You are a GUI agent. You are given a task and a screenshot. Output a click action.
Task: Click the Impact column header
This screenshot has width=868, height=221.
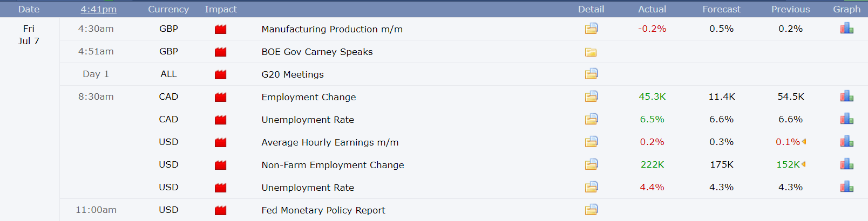click(221, 9)
